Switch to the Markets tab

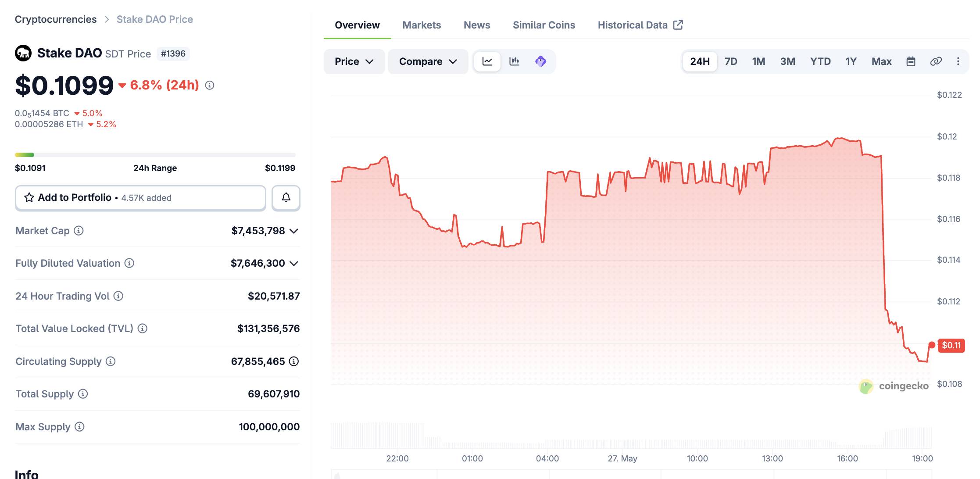coord(422,25)
